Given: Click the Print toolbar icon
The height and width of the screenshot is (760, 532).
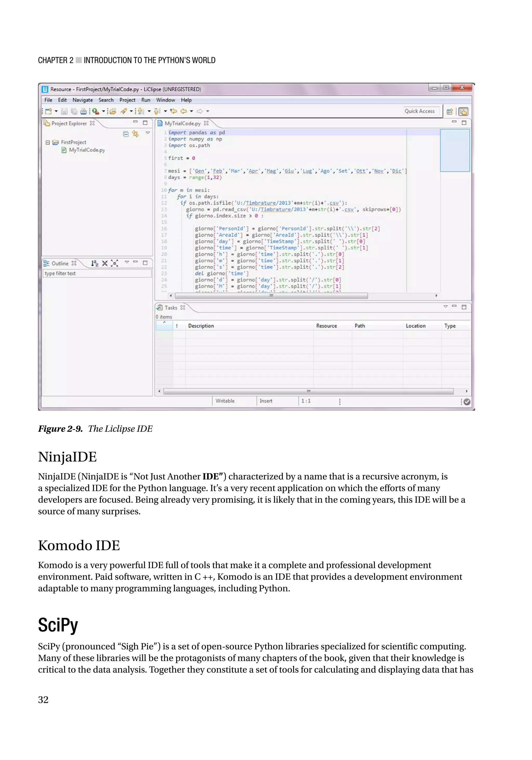Looking at the screenshot, I should pos(83,111).
